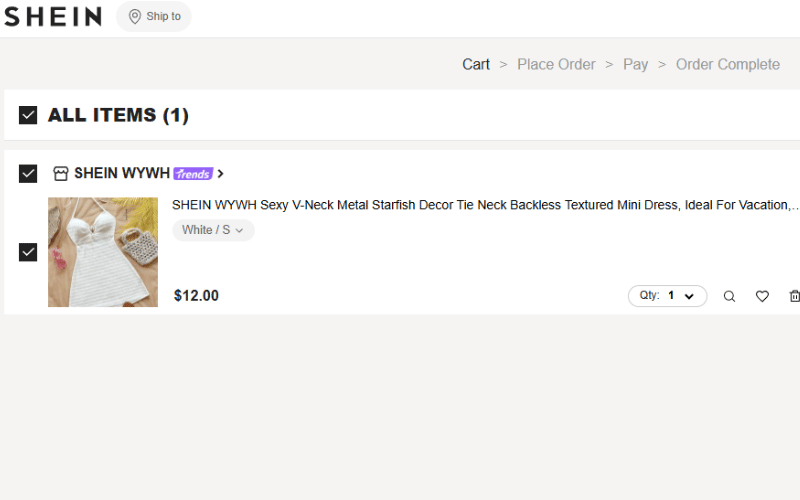This screenshot has width=800, height=500.
Task: Click the Pay step
Action: (635, 64)
